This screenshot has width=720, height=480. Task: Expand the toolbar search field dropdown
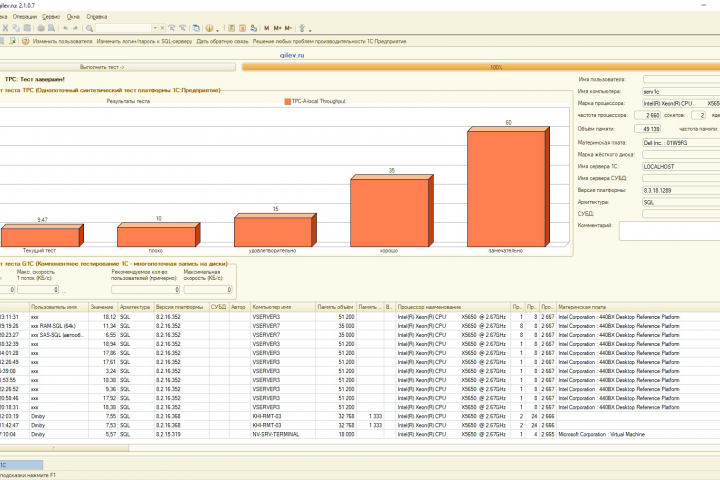[155, 28]
